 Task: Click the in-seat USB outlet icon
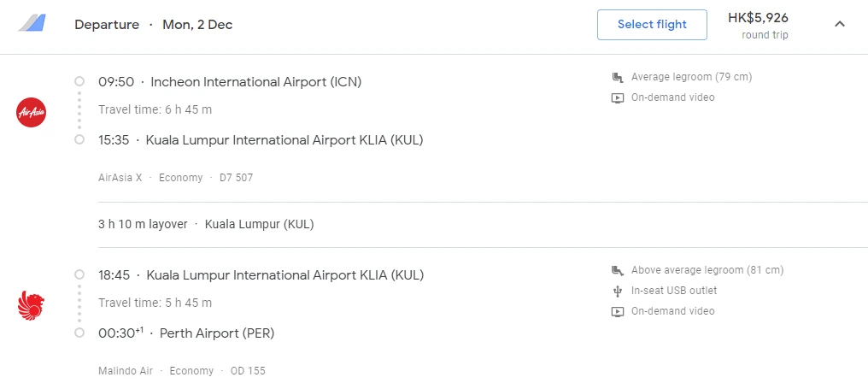(618, 291)
